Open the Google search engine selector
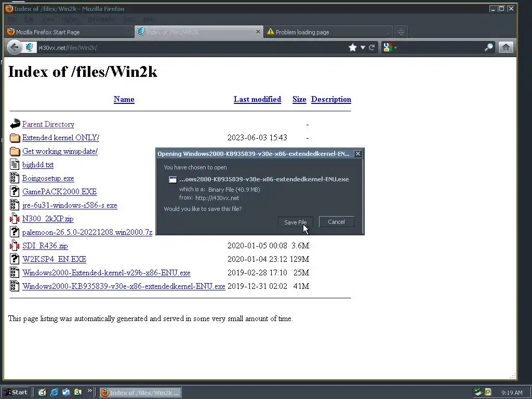 (x=390, y=47)
